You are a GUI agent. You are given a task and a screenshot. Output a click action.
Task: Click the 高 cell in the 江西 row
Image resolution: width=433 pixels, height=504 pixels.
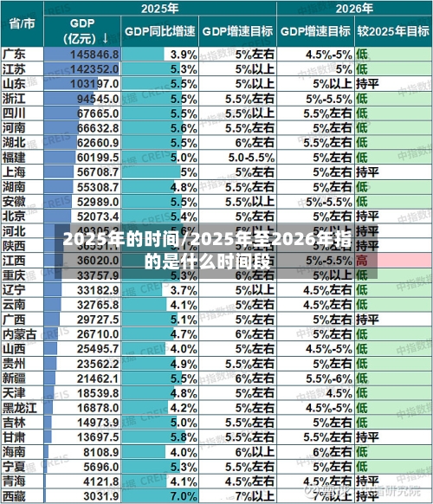point(393,261)
